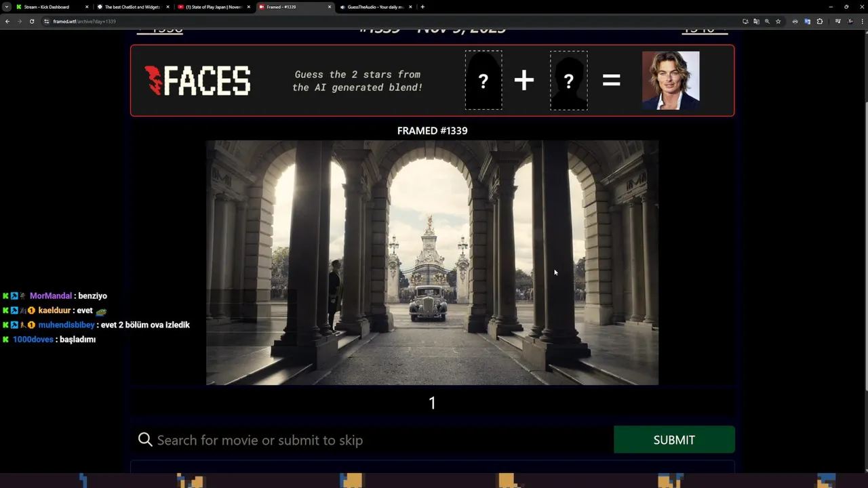Close the best ChatBot and Widgets tab

(167, 7)
